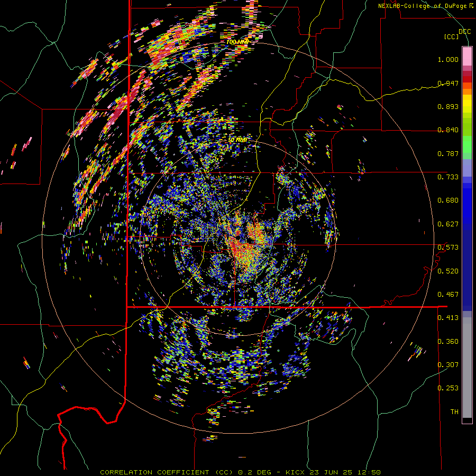Click the 0.253 scale value
The height and width of the screenshot is (476, 476).
448,388
